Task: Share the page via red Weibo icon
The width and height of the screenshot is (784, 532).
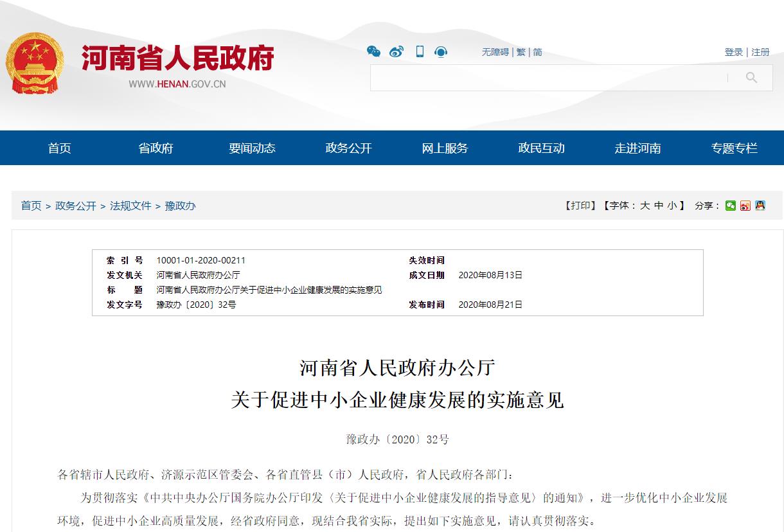Action: pos(745,206)
